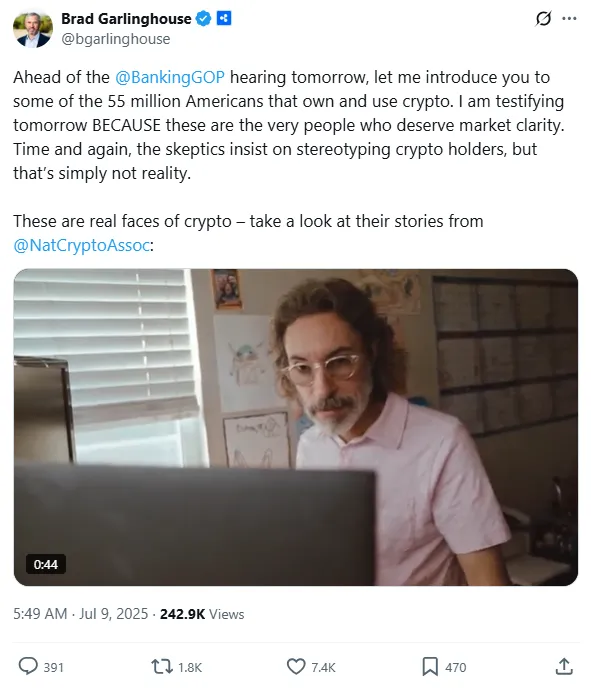Open the @bgarlinghouse handle
Viewport: 591px width, 692px height.
click(x=116, y=39)
